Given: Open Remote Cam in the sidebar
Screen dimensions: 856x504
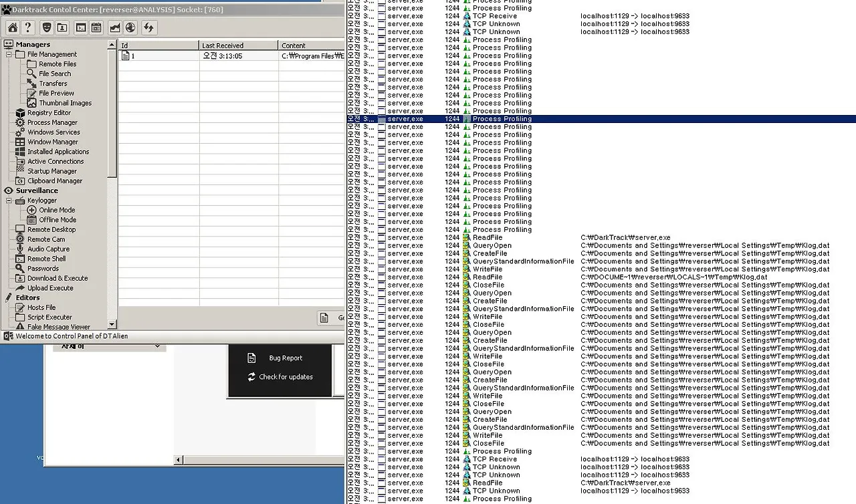Looking at the screenshot, I should point(46,239).
